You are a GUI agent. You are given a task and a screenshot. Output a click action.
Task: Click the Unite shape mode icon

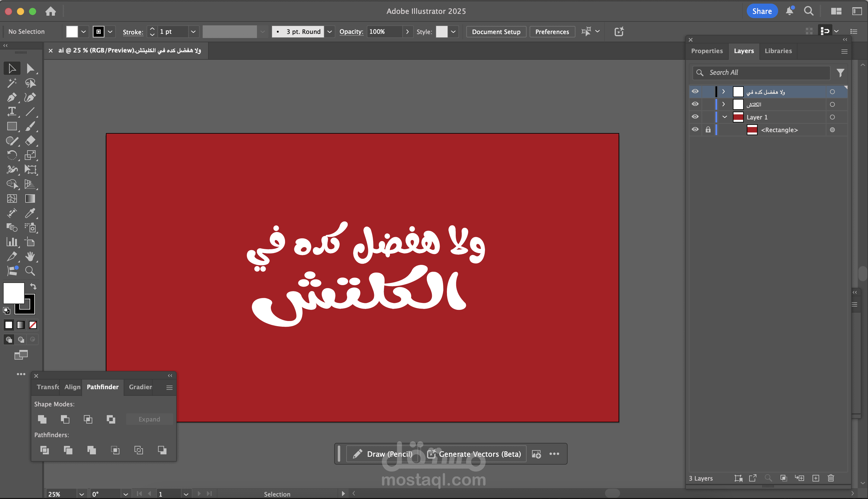pyautogui.click(x=42, y=419)
